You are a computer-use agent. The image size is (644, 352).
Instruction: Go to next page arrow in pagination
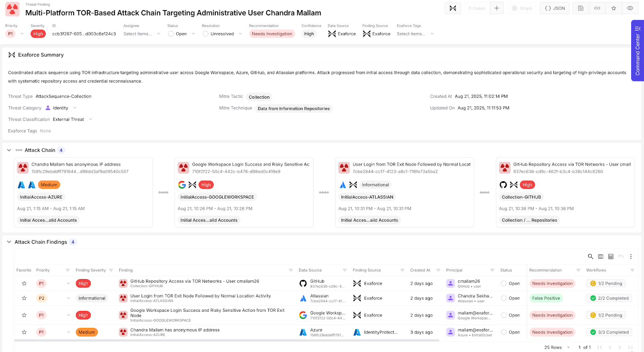pos(620,347)
